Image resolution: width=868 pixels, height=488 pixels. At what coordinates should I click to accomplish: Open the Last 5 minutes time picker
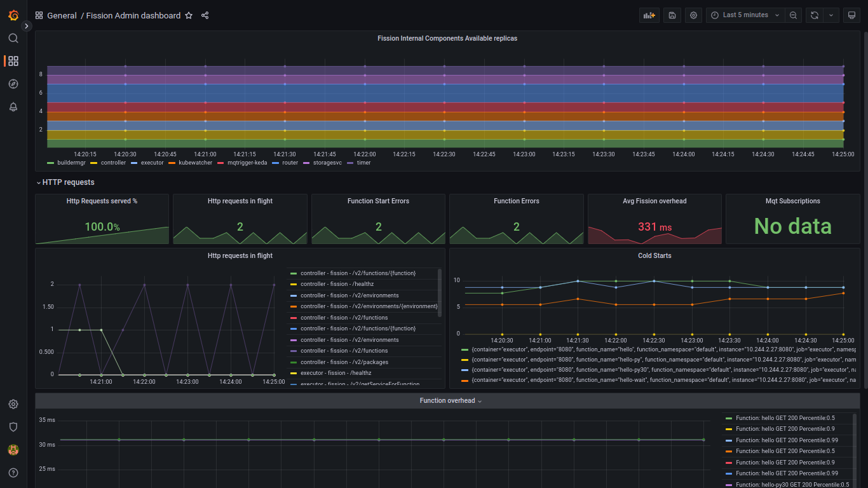point(745,15)
